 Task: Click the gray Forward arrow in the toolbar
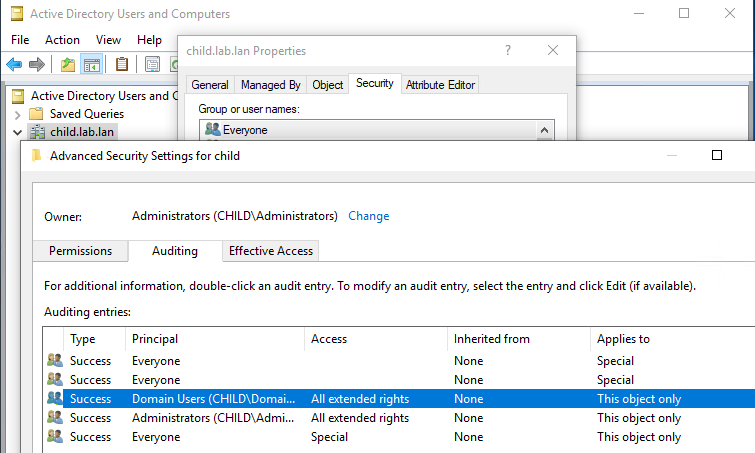(x=37, y=64)
